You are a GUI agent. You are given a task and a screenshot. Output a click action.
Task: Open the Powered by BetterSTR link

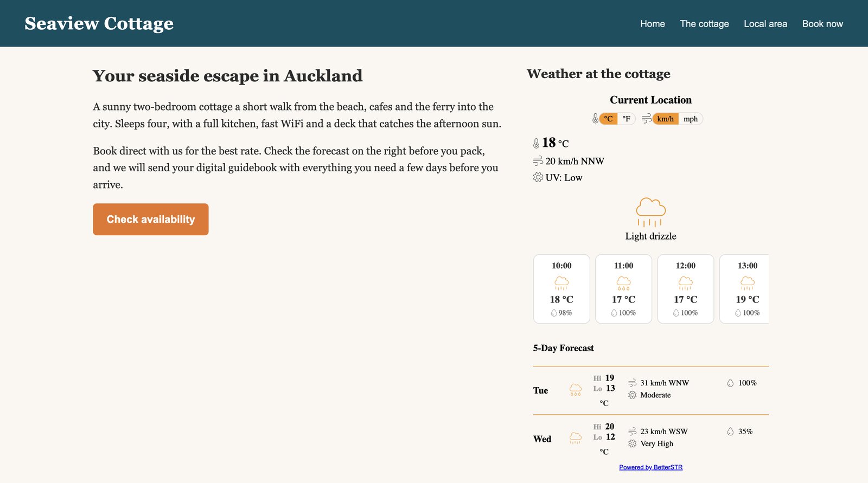click(651, 467)
